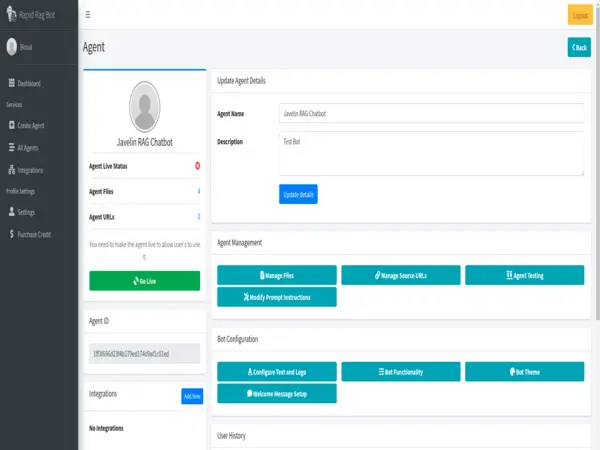Screen dimensions: 600x450
Task: Click the Back button
Action: [578, 47]
